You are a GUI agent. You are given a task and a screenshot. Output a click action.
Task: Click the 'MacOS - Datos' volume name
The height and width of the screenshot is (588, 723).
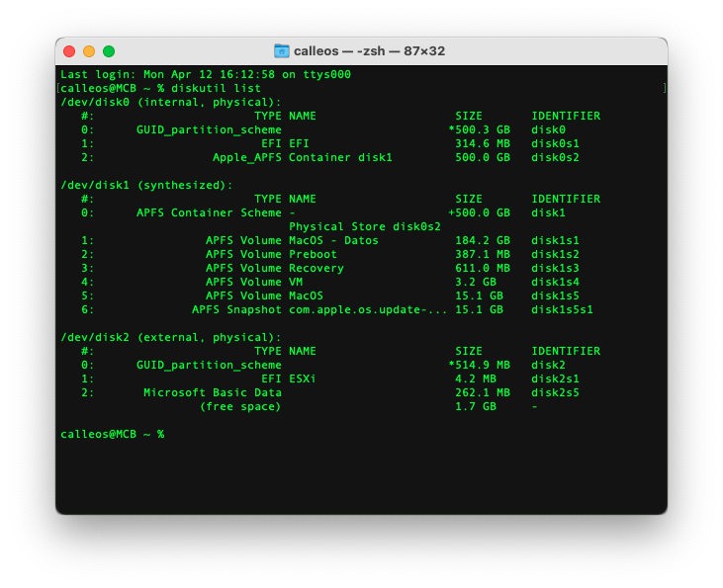334,240
